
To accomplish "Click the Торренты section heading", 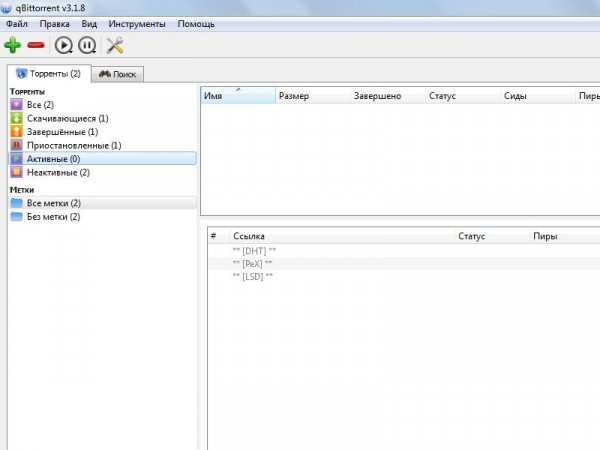I will [27, 92].
